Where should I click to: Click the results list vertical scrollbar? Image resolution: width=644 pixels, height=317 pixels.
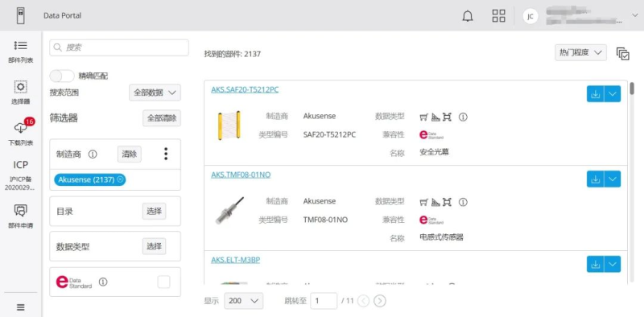[x=632, y=88]
